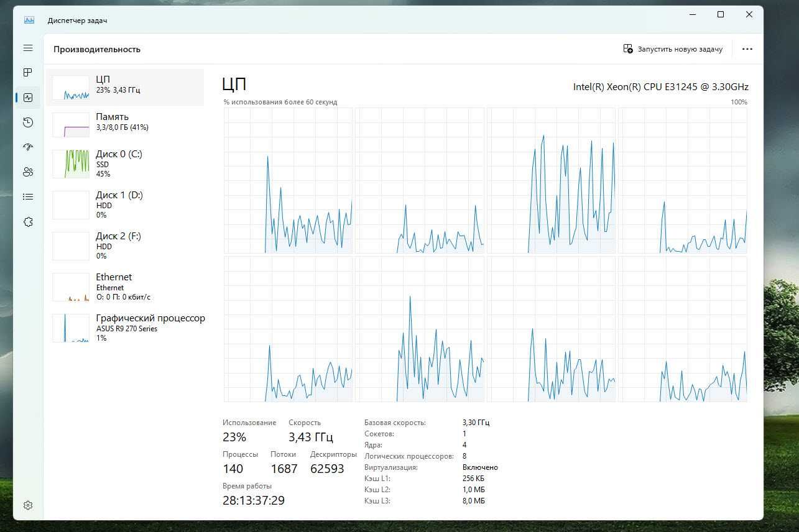Screen dimensions: 799x532
Task: Click the third top-row CPU core graph
Action: (552, 180)
